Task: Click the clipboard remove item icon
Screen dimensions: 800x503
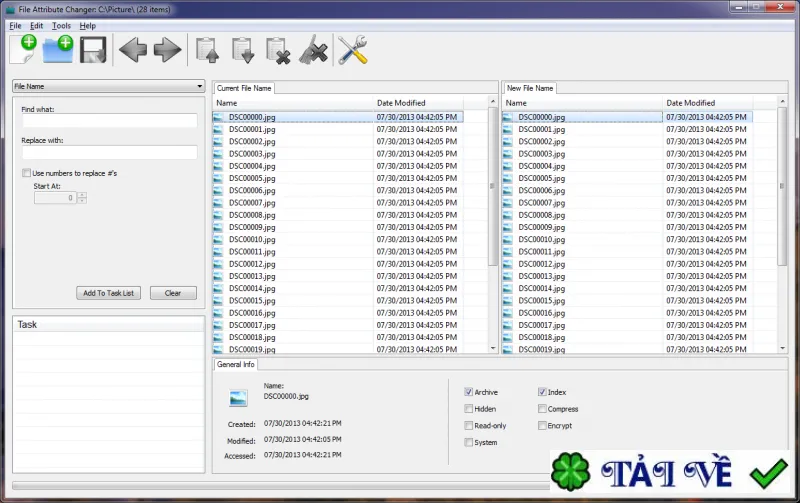Action: 278,51
